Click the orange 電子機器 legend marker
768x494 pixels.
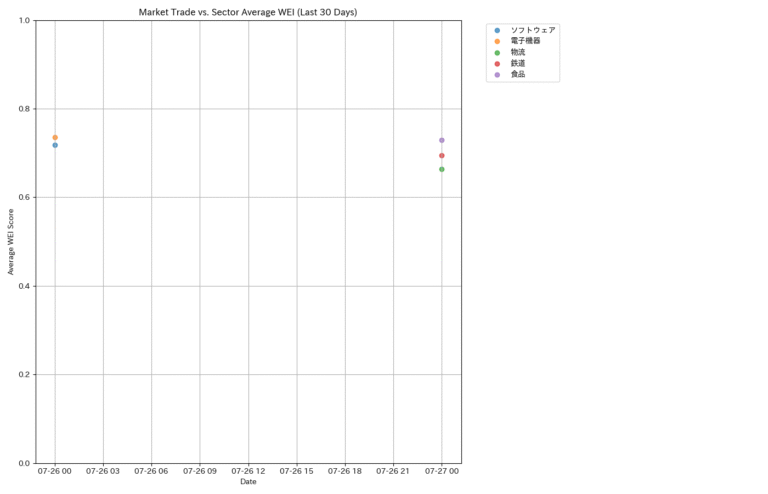coord(498,41)
